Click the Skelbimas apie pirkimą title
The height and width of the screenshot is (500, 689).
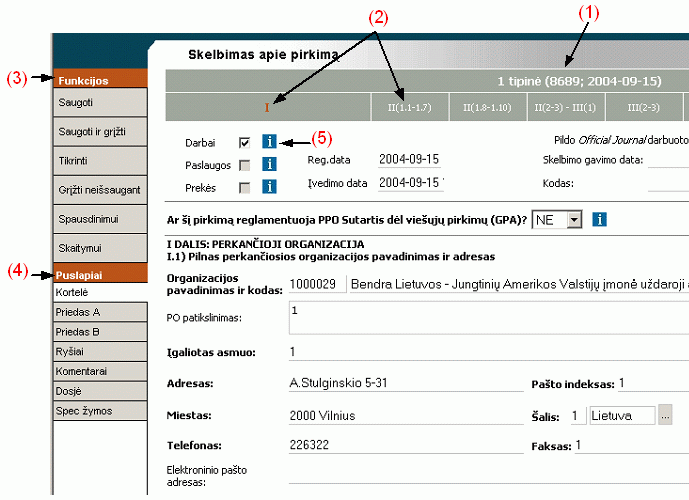coord(263,55)
